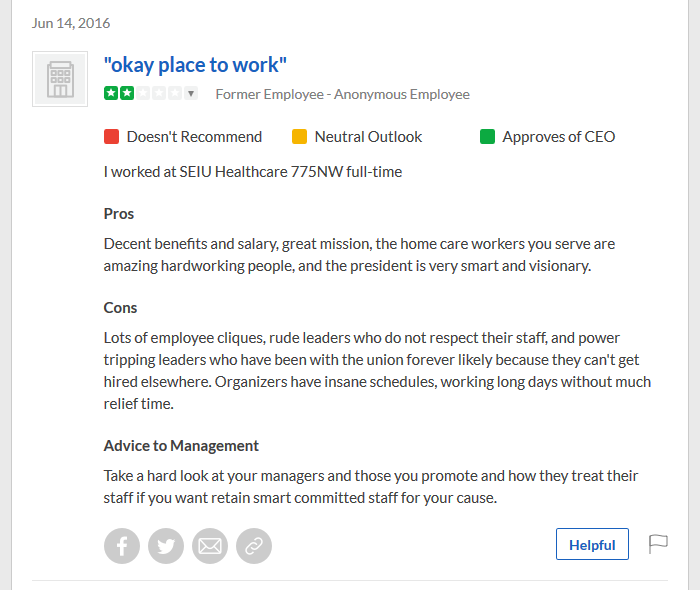Image resolution: width=700 pixels, height=590 pixels.
Task: Open "okay place to work" review title
Action: (195, 65)
